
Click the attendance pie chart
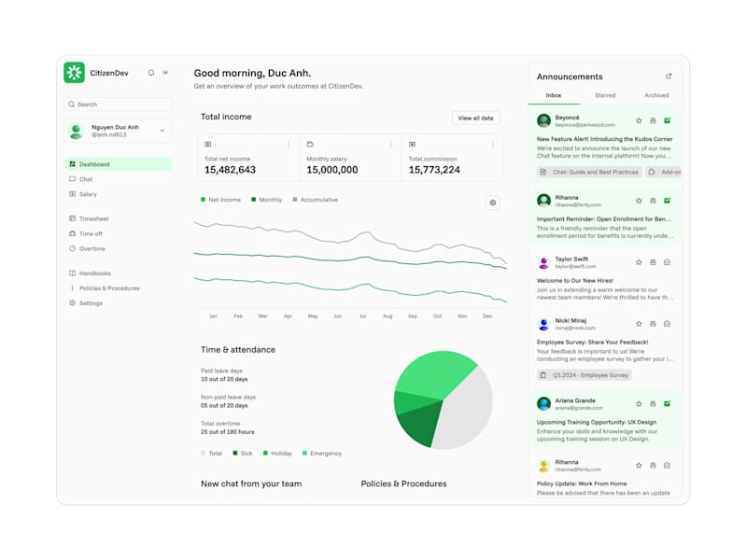tap(443, 400)
